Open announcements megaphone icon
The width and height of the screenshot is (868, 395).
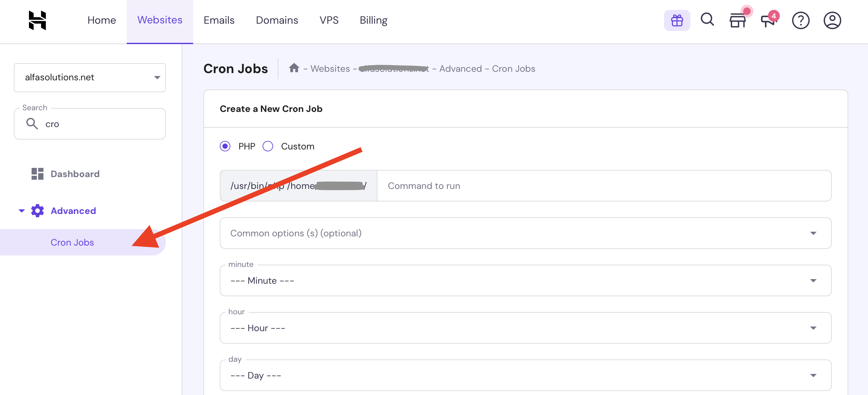point(768,20)
